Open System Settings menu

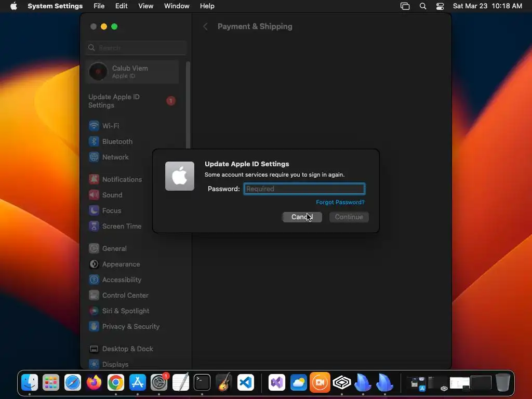pyautogui.click(x=55, y=6)
